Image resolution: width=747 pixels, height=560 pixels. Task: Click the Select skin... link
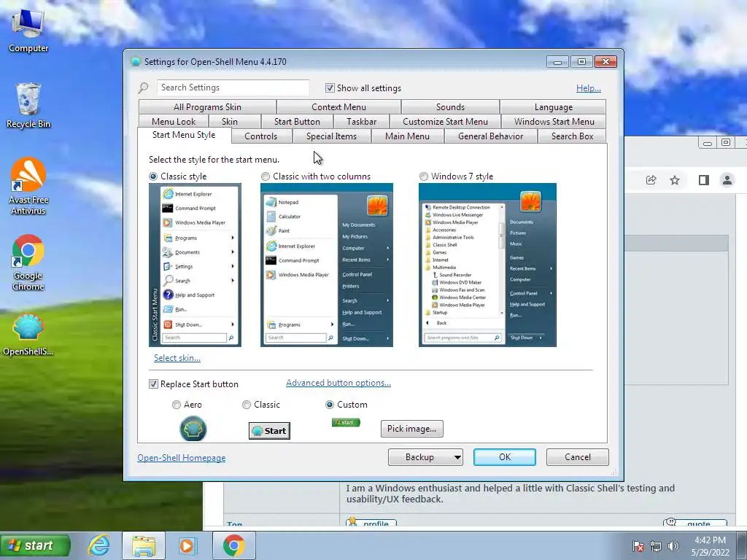pos(177,358)
